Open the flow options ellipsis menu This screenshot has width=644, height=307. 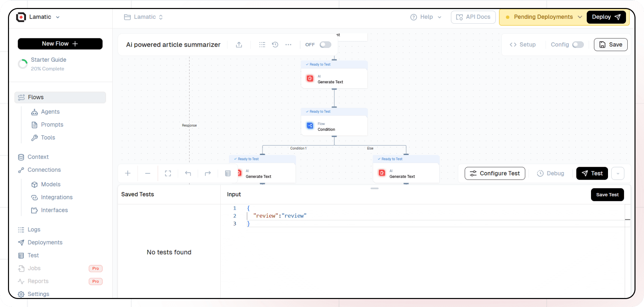[289, 44]
